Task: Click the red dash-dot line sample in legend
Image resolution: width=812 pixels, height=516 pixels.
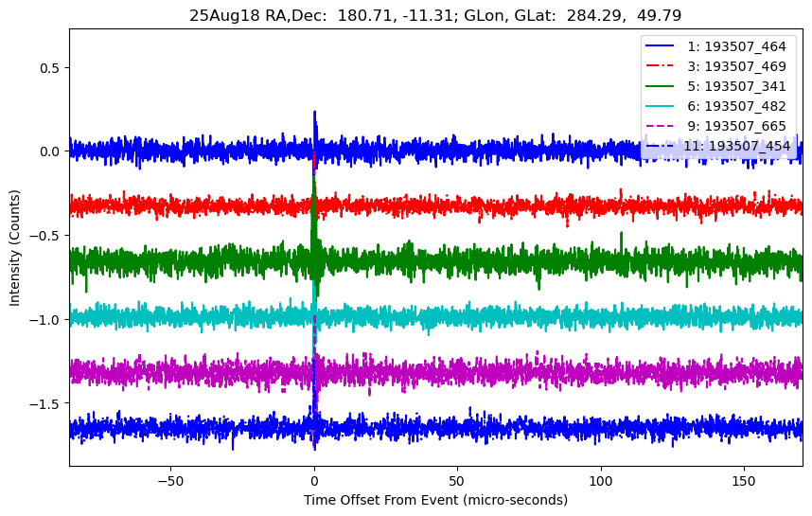Action: point(660,66)
